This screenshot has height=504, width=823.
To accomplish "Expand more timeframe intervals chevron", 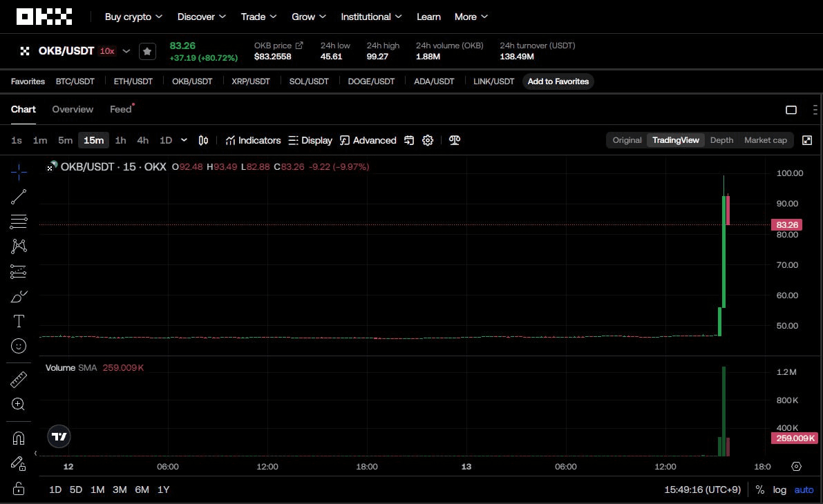I will coord(184,140).
